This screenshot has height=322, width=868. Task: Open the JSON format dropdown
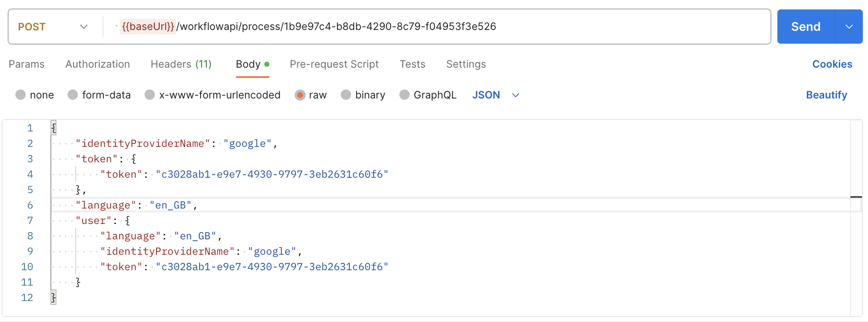pyautogui.click(x=496, y=95)
